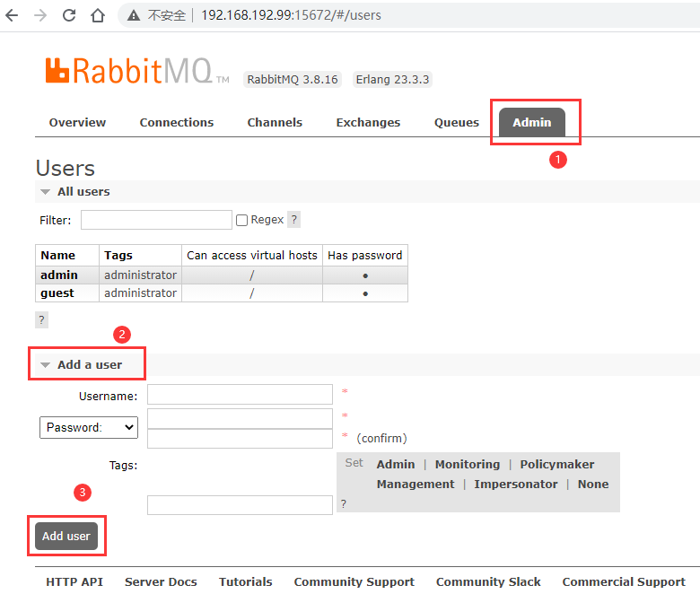The height and width of the screenshot is (594, 700).
Task: Open help icon beside the Tags field
Action: pos(344,504)
